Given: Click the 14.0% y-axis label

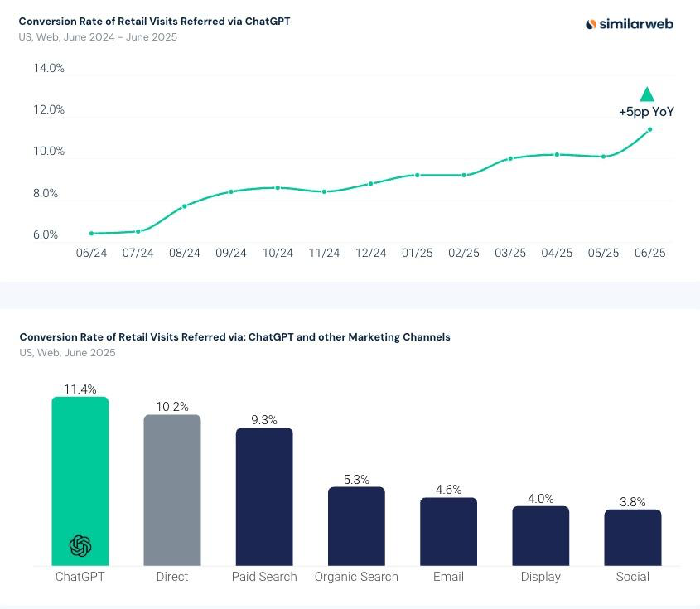Looking at the screenshot, I should [x=49, y=68].
